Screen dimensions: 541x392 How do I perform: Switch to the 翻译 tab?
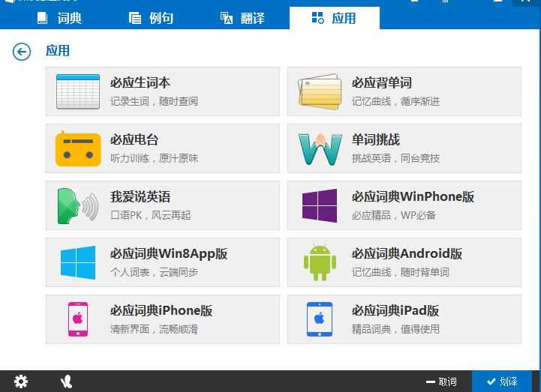pos(242,18)
